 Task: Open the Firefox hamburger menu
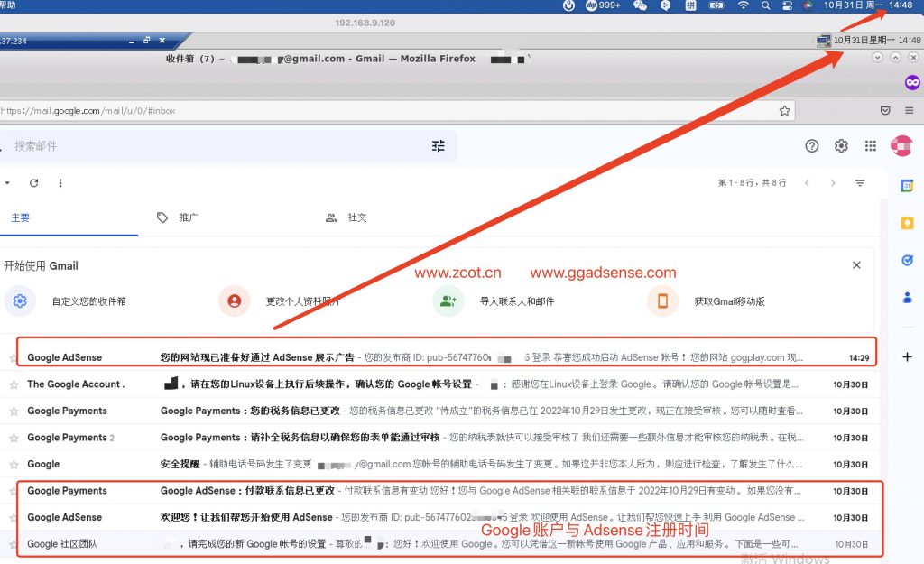(910, 110)
